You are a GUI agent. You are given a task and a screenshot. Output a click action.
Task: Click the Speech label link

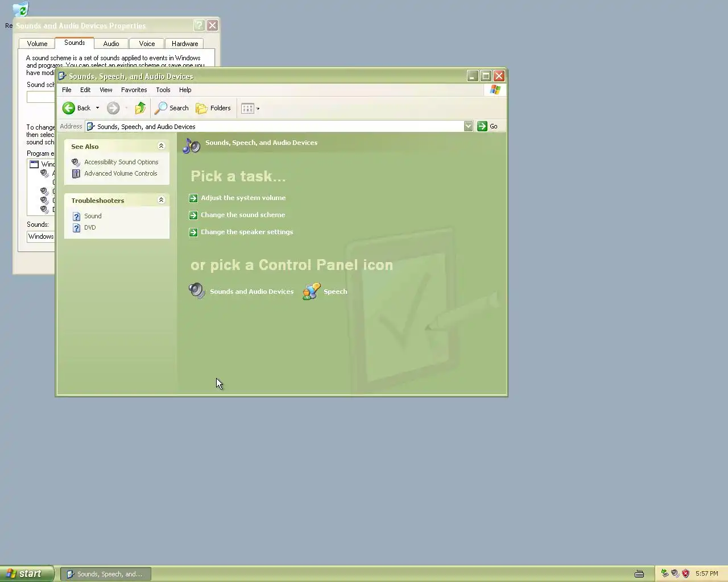coord(335,292)
